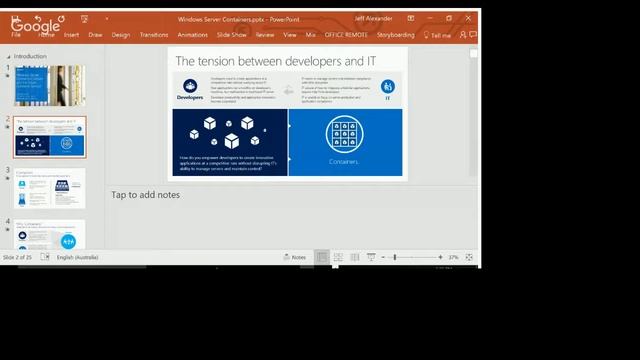This screenshot has width=640, height=360.
Task: Click the zoom slider handle
Action: click(x=395, y=257)
